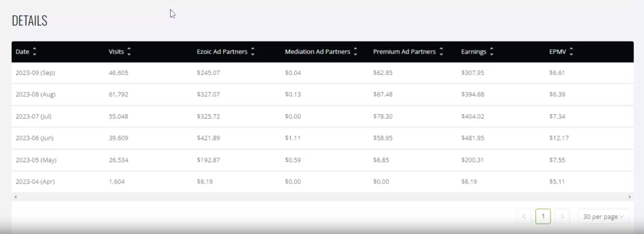Click the Earnings column header label
644x234 pixels.
coord(474,52)
